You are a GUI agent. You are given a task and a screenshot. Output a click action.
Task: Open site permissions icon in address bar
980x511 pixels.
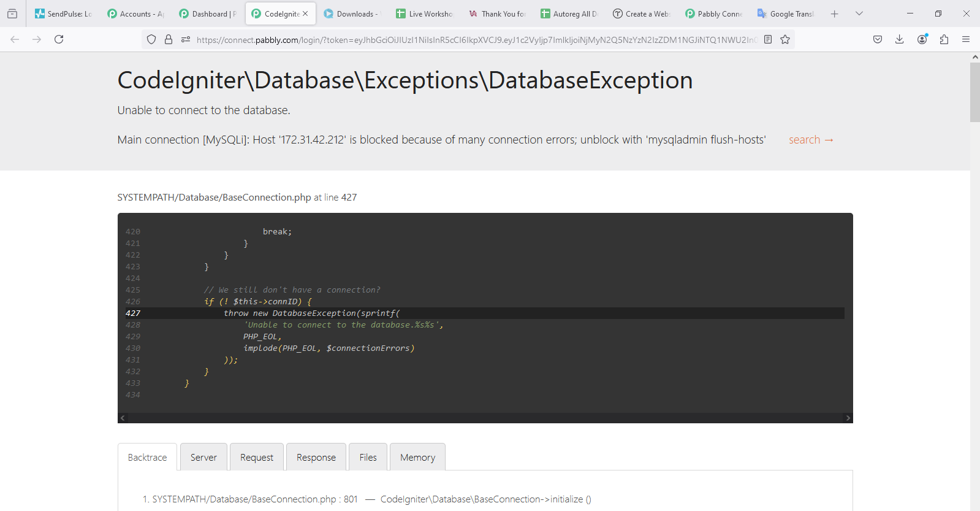coord(186,39)
